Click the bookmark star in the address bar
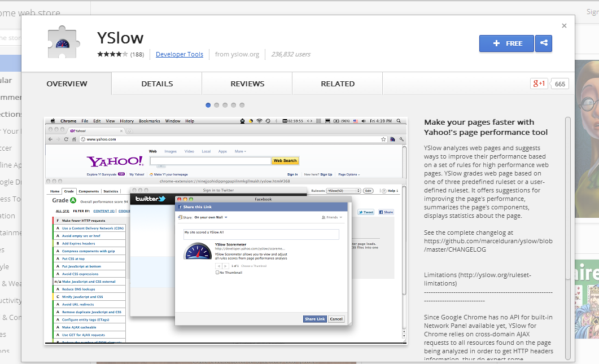 383,138
